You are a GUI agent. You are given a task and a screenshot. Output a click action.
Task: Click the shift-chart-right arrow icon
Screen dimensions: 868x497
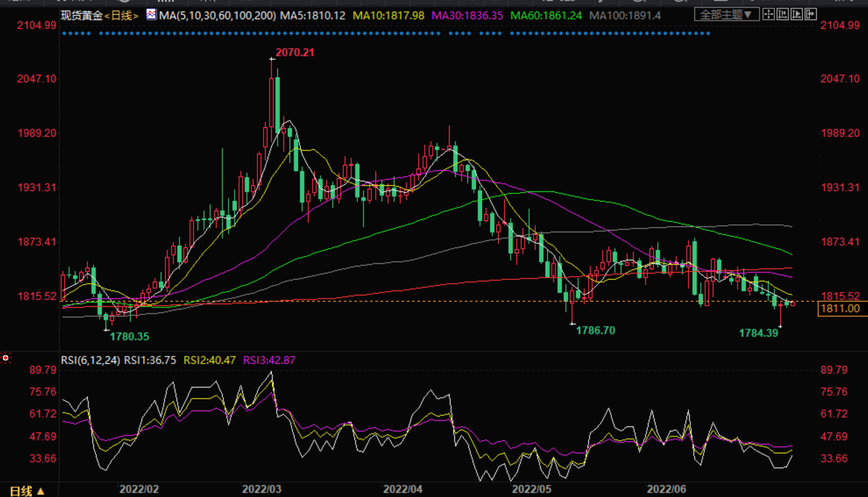click(x=811, y=15)
